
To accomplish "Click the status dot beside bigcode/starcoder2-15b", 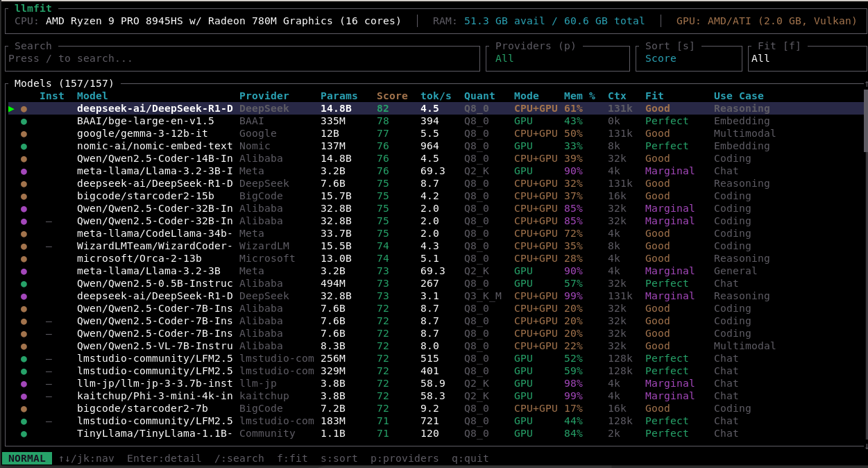I will click(x=24, y=196).
